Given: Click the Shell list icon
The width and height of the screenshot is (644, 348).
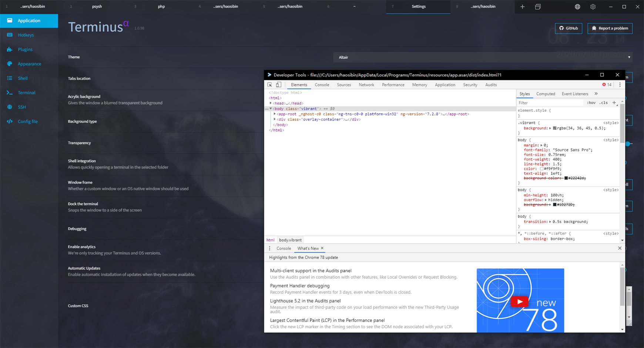Looking at the screenshot, I should tap(10, 78).
